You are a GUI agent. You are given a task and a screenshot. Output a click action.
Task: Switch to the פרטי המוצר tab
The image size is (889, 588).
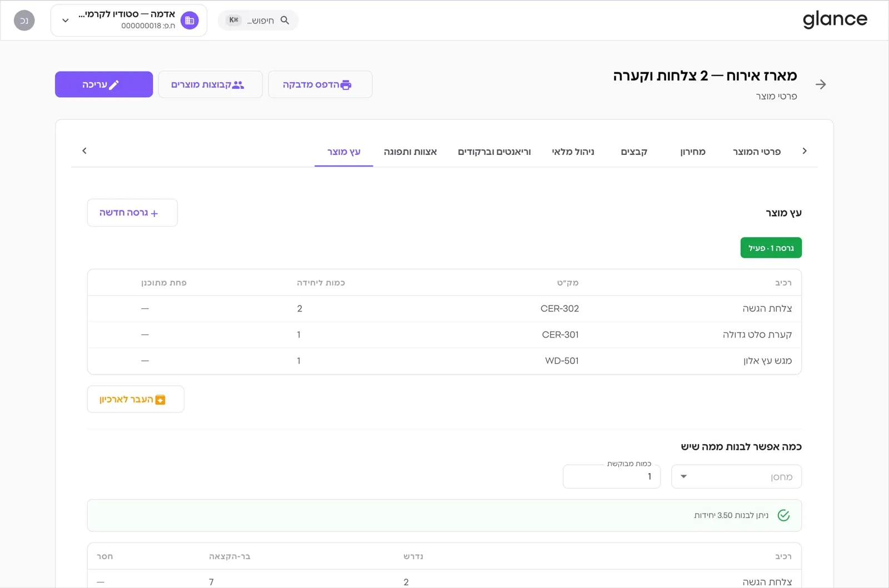click(756, 152)
